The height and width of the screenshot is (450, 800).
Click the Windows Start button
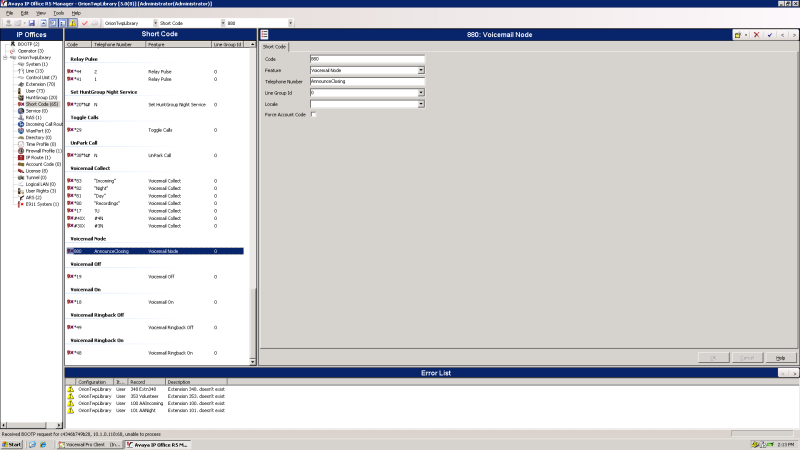pyautogui.click(x=12, y=444)
